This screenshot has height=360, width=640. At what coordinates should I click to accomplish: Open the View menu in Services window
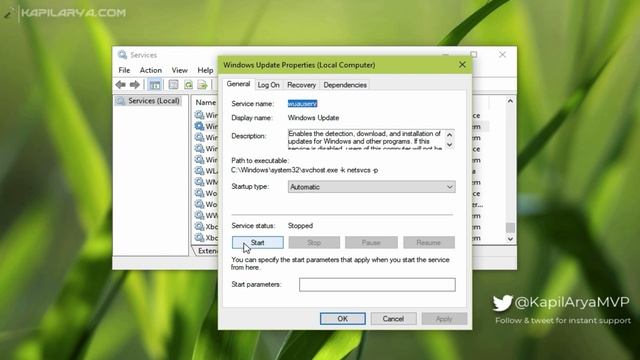point(180,70)
